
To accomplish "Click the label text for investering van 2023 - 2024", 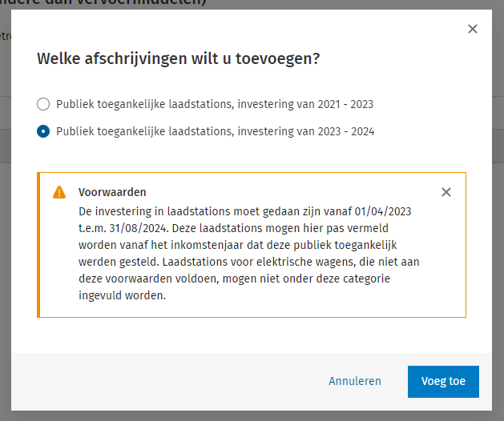I will (214, 131).
